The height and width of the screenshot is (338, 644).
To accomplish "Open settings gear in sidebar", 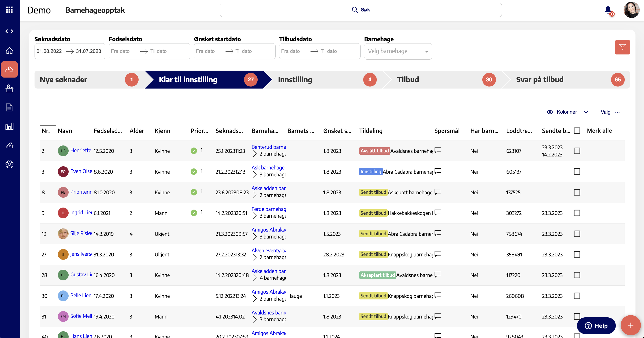I will (x=9, y=164).
